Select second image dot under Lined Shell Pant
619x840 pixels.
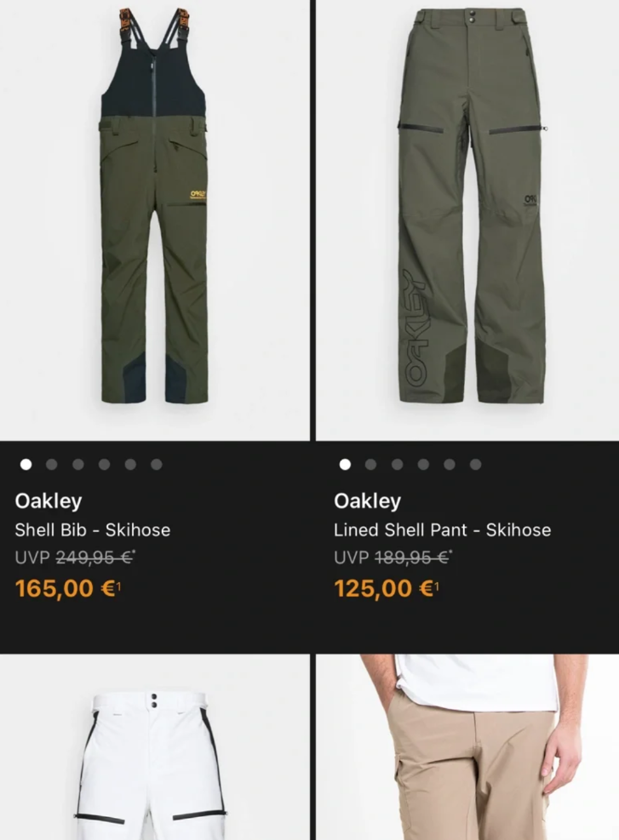pos(370,465)
